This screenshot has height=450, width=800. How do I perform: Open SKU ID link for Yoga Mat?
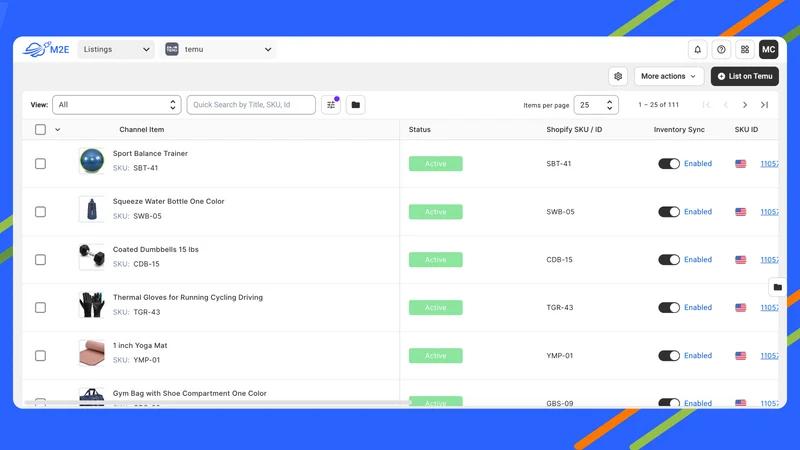769,356
